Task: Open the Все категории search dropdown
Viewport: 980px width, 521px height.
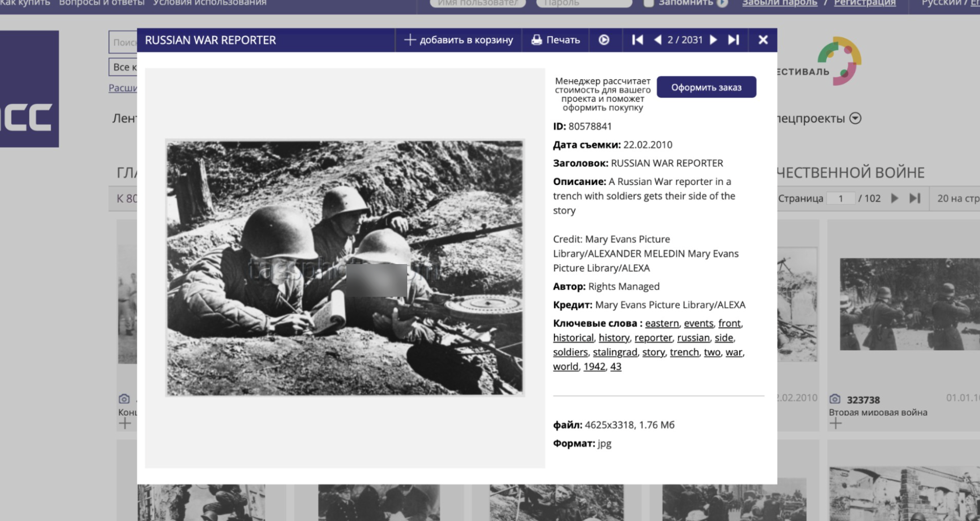Action: click(x=123, y=67)
